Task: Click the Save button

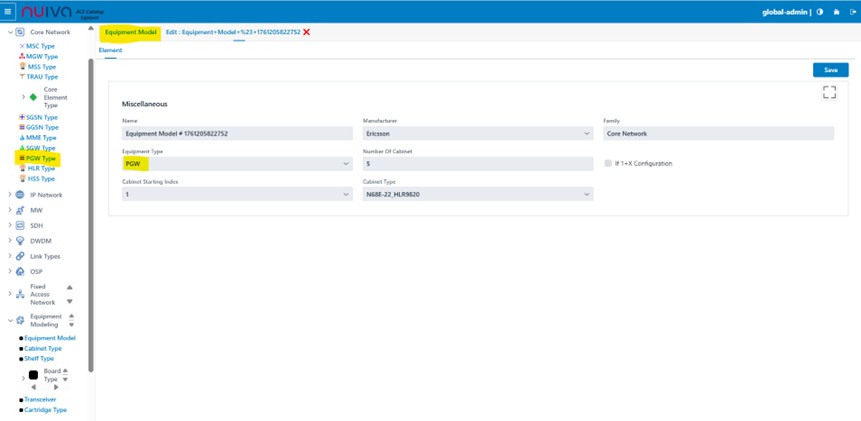Action: [830, 70]
